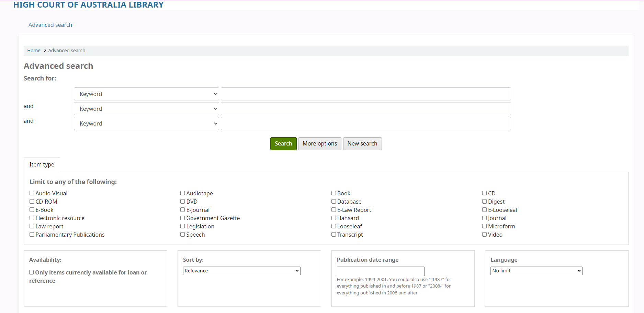Enable Government Gazette checkbox
Viewport: 644px width, 313px height.
tap(183, 218)
